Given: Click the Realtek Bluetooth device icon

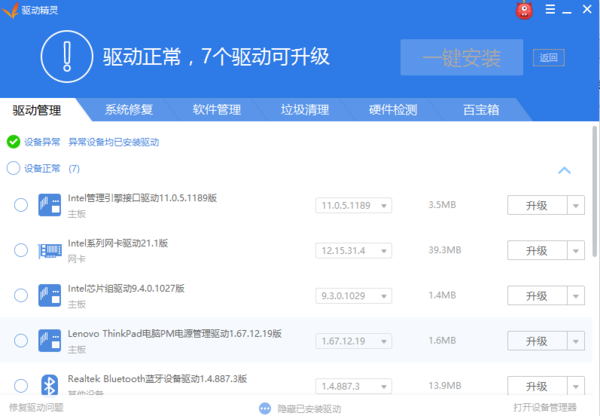Looking at the screenshot, I should (x=49, y=385).
